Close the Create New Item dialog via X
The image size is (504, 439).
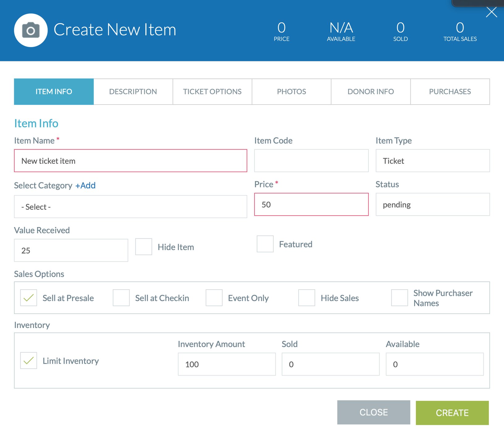click(x=491, y=12)
